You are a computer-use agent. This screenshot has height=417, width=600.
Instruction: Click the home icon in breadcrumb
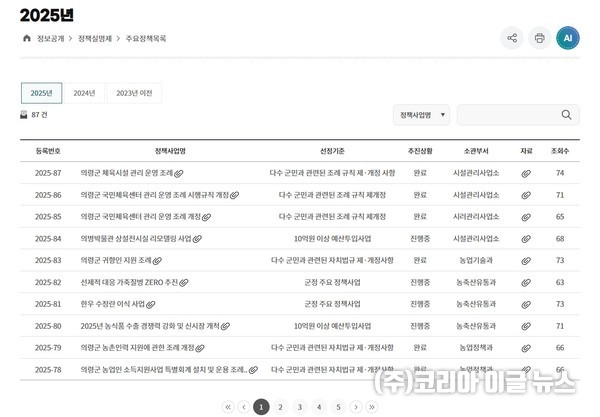coord(27,38)
